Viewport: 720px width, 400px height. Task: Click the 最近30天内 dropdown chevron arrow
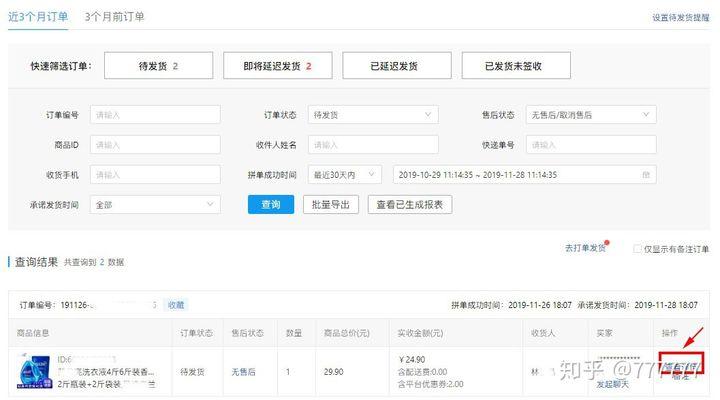371,174
